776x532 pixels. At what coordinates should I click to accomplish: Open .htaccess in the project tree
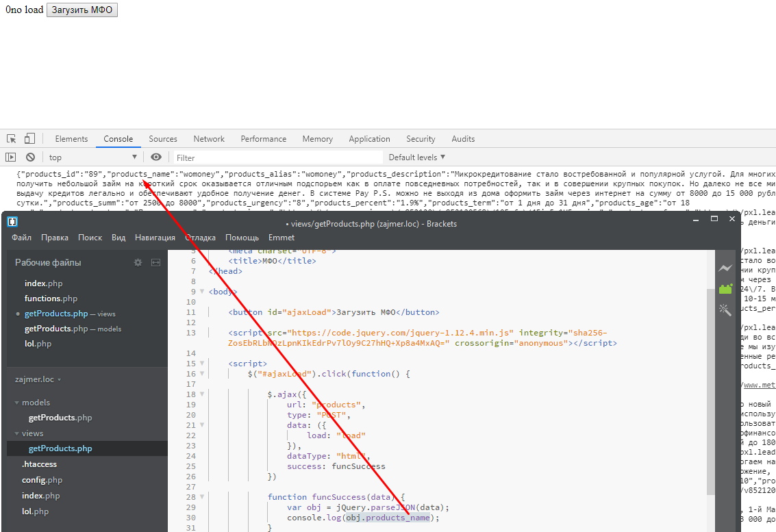coord(39,464)
